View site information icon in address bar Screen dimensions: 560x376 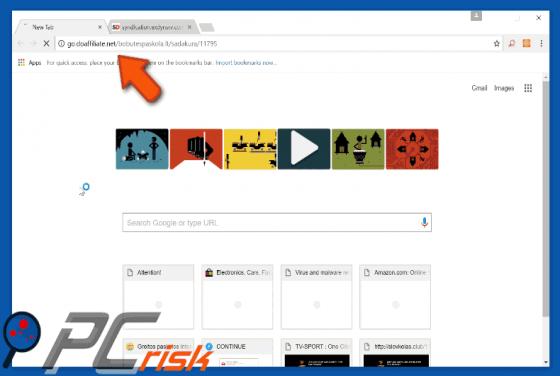tap(61, 44)
